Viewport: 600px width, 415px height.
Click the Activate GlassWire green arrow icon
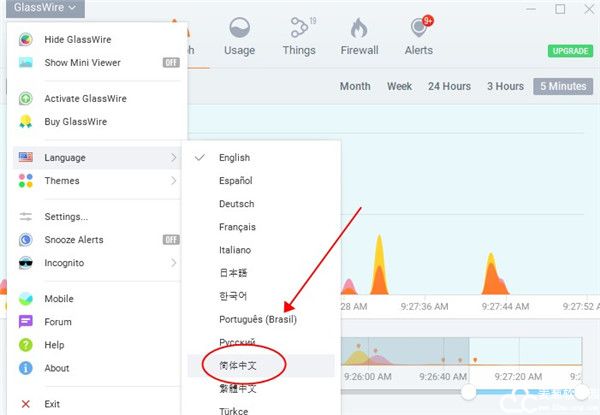[x=26, y=98]
